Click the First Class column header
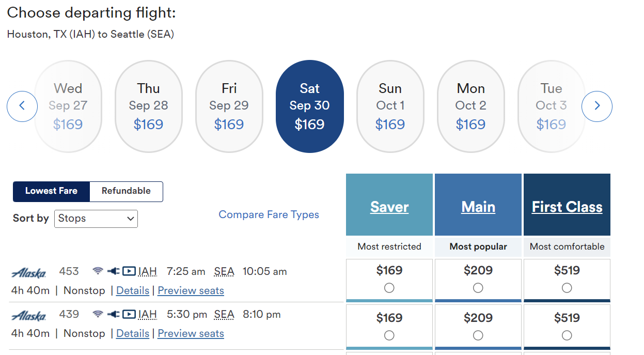Screen dimensions: 644x355 pos(567,207)
